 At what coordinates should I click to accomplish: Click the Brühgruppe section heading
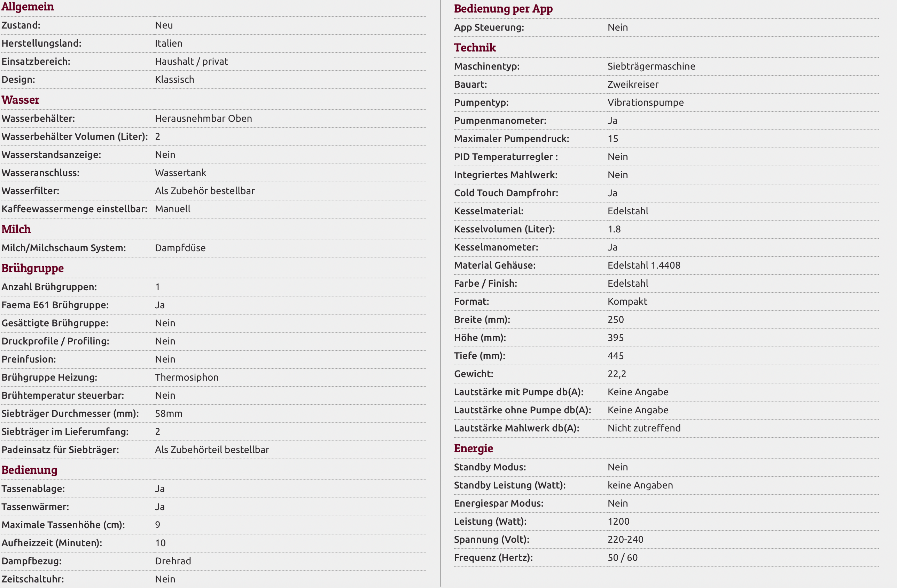click(x=32, y=268)
